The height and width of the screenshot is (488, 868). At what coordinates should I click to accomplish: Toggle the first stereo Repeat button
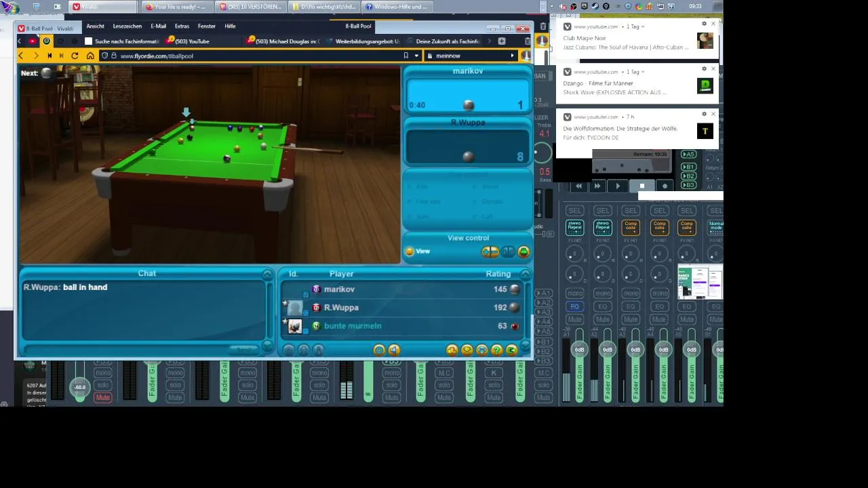point(574,228)
